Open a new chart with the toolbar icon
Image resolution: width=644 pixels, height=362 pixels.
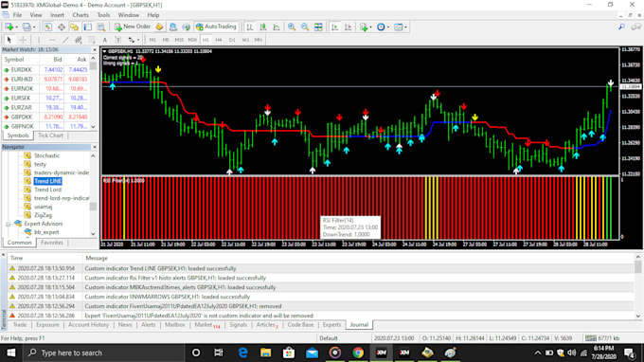[9, 27]
